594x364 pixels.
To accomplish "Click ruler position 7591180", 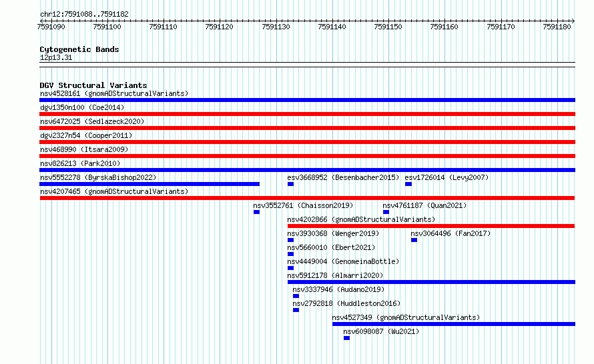I will click(x=557, y=27).
